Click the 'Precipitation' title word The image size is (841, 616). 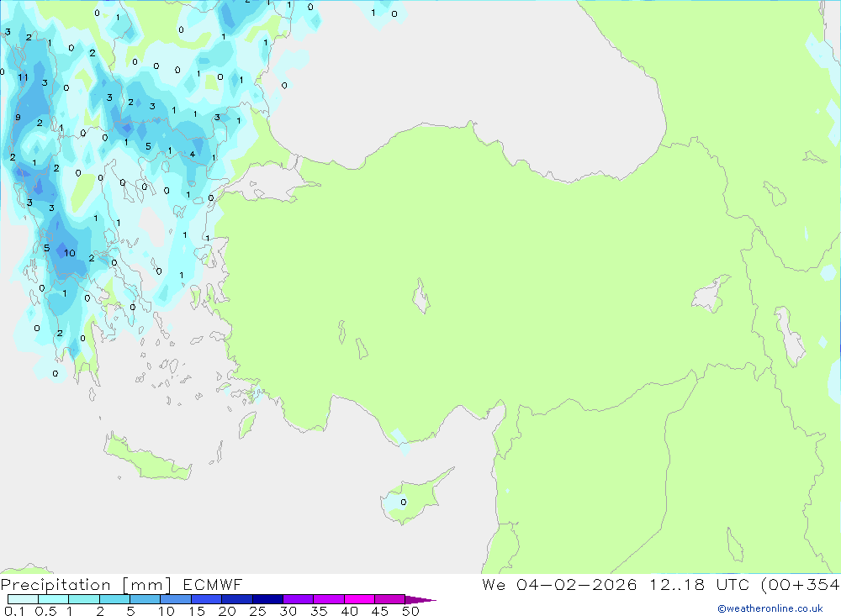(x=56, y=585)
